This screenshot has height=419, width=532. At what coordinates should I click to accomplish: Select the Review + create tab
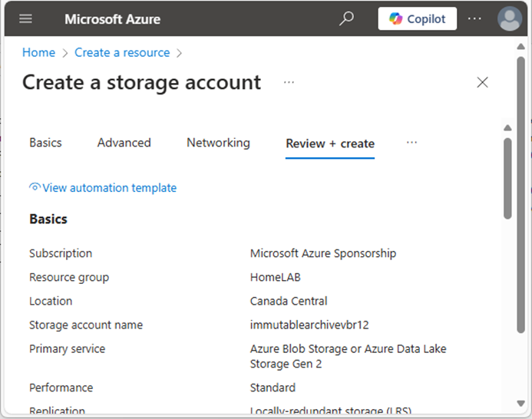tap(330, 144)
